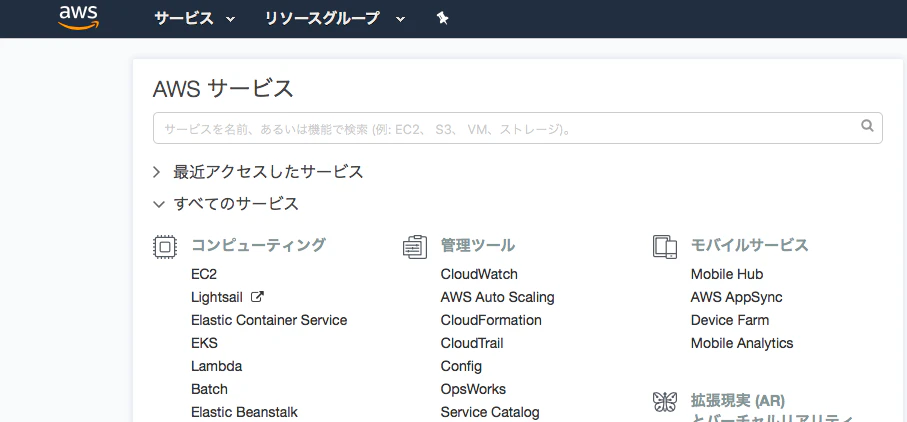Open Lightsail service

pos(217,297)
